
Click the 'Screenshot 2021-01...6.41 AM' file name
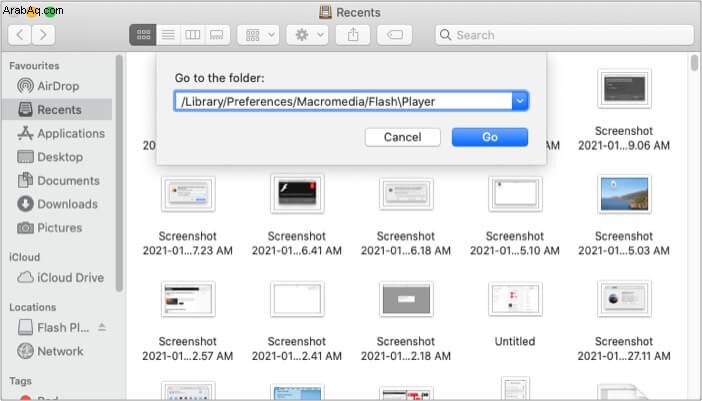click(297, 243)
